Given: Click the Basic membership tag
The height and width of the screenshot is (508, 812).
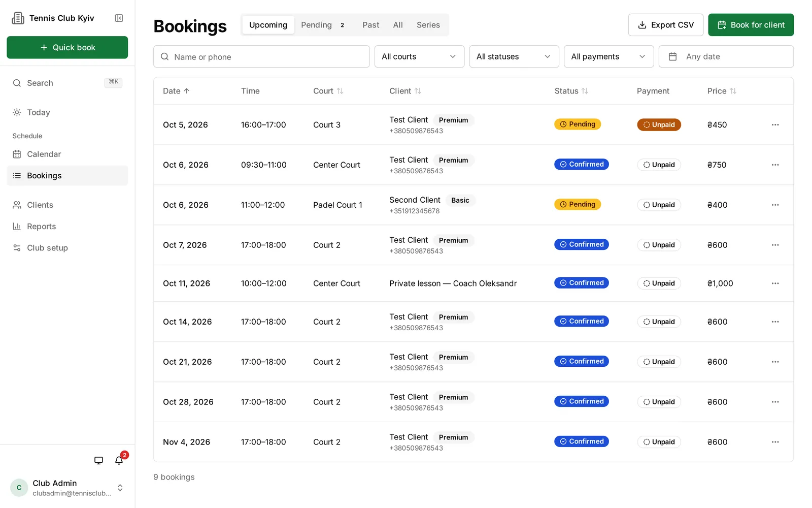Looking at the screenshot, I should pyautogui.click(x=460, y=201).
